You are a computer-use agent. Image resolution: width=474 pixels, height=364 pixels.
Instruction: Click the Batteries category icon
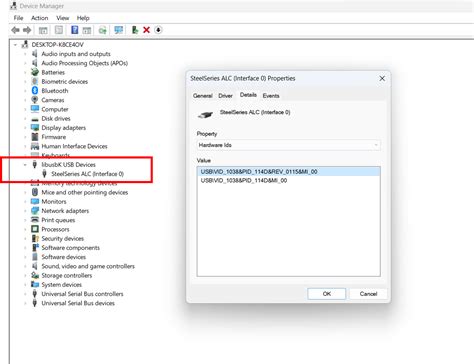click(35, 72)
